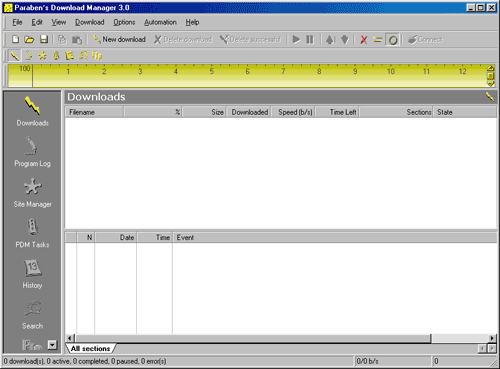Sort by Speed (b/s) column header
Image resolution: width=500 pixels, height=369 pixels.
tap(293, 112)
